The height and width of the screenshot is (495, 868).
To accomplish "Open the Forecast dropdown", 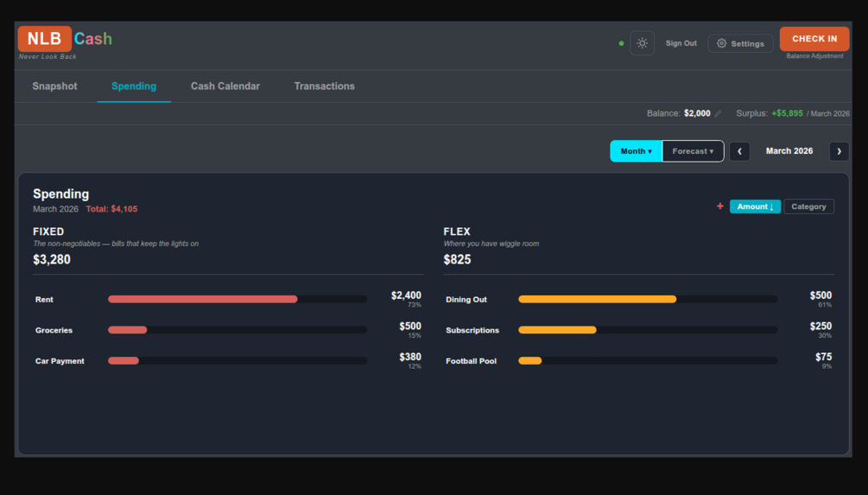I will point(693,151).
